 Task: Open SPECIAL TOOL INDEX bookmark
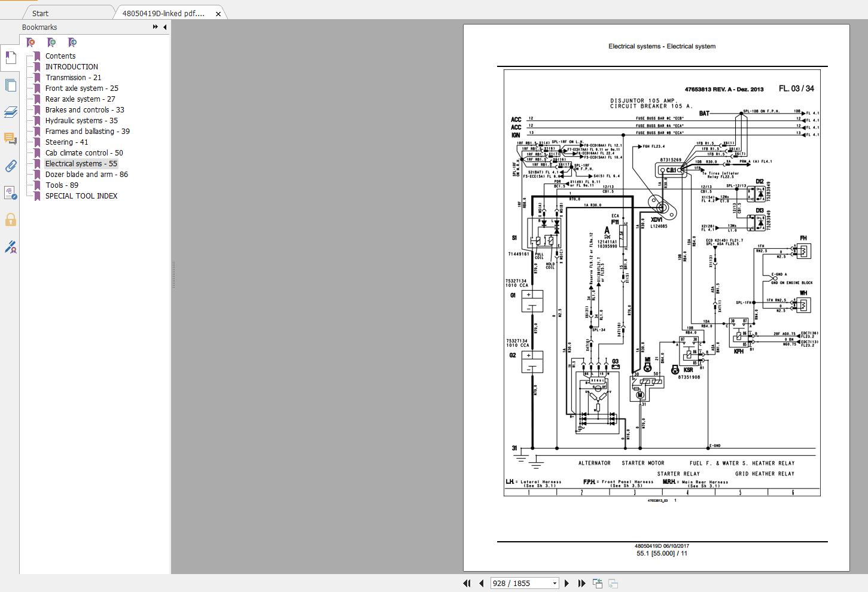[x=81, y=196]
